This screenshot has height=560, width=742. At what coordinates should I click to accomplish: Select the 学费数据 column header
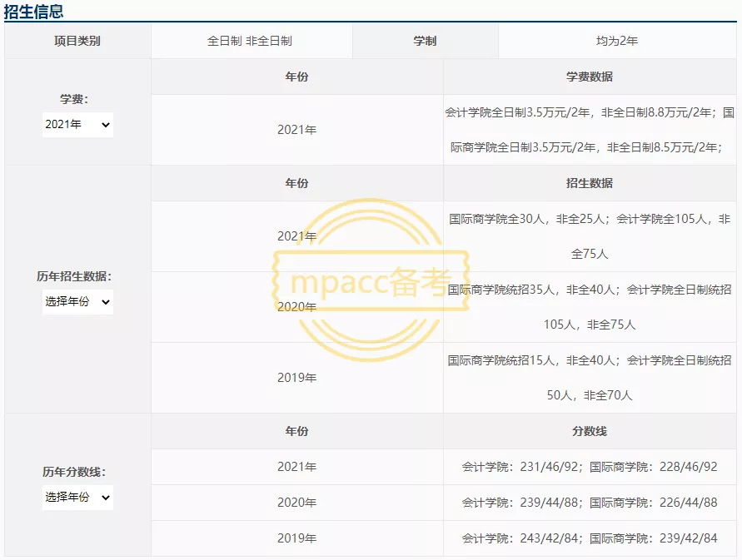tap(590, 77)
